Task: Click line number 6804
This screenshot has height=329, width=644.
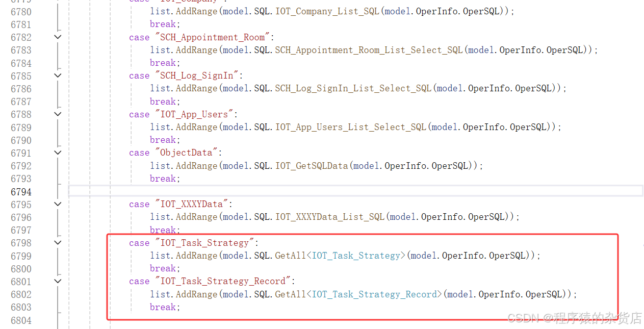Action: pos(21,320)
